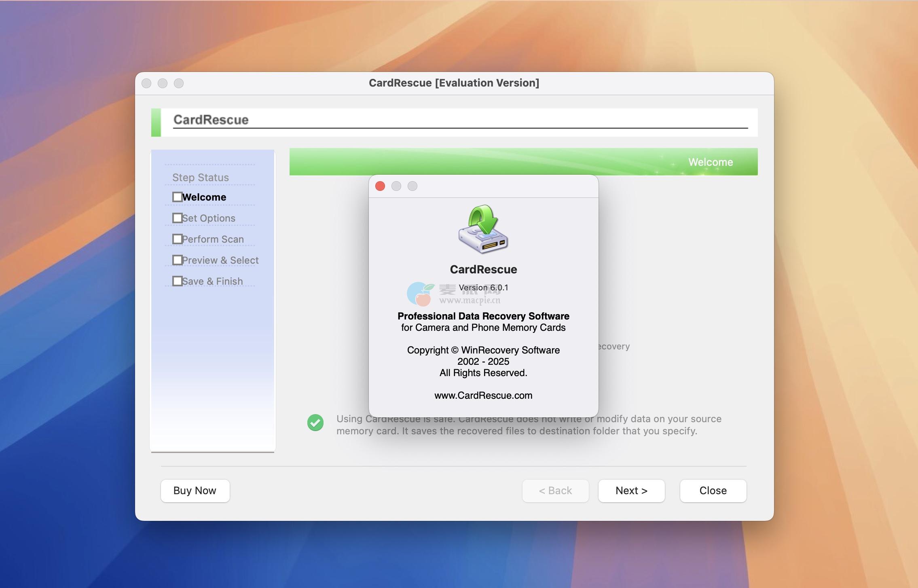Image resolution: width=918 pixels, height=588 pixels.
Task: Click the All Rights Reserved text
Action: tap(483, 373)
